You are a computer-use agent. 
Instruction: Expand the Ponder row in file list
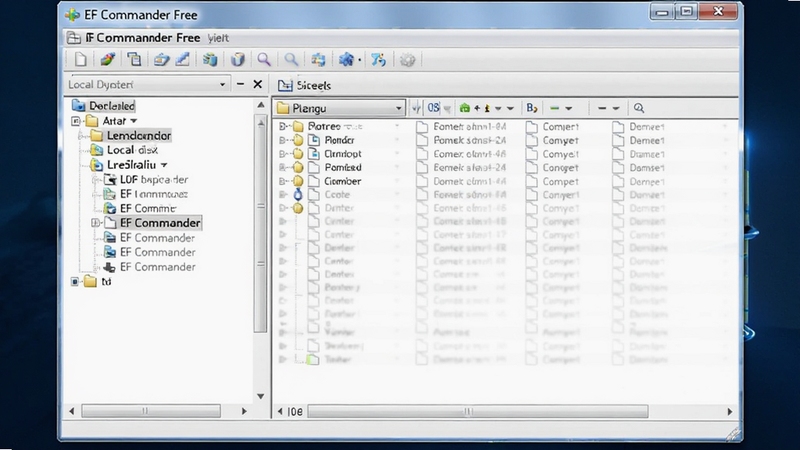[x=282, y=140]
